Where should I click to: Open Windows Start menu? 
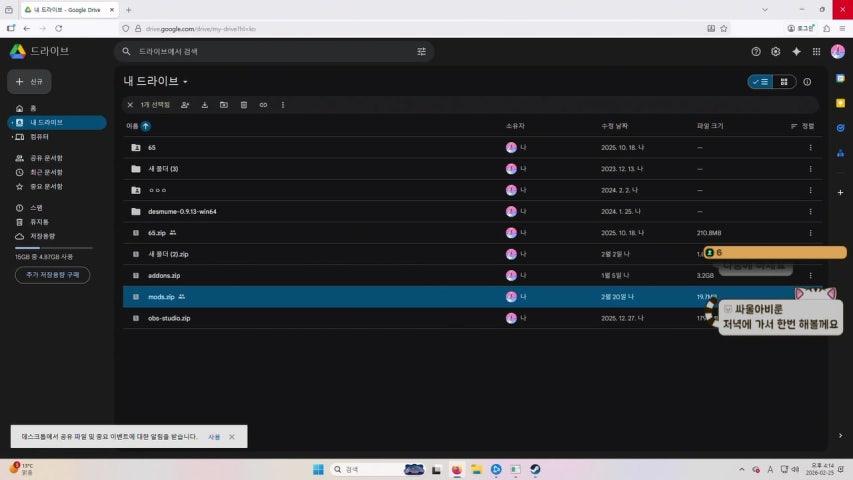point(318,469)
